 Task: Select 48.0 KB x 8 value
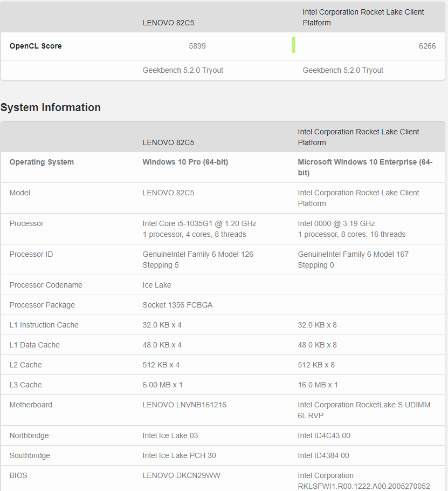(x=317, y=345)
